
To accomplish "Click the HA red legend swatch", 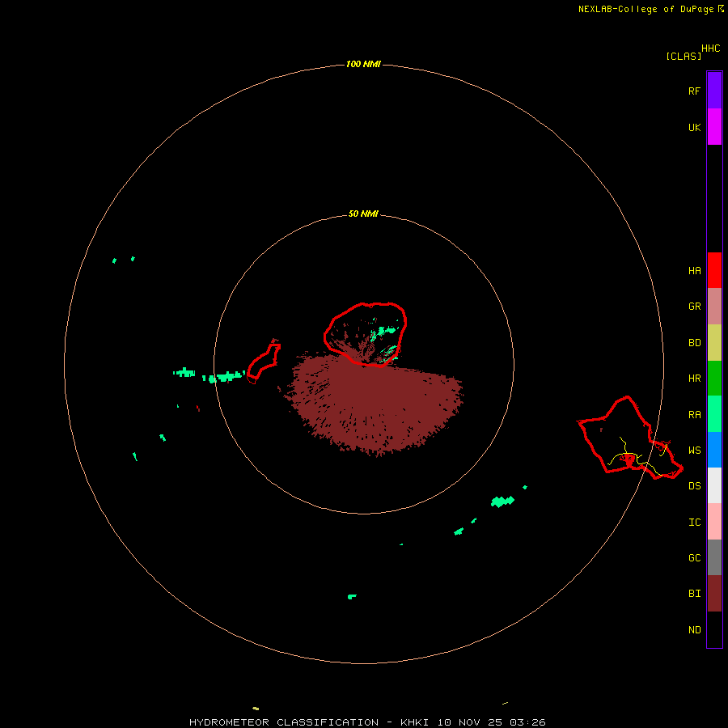I will point(714,270).
